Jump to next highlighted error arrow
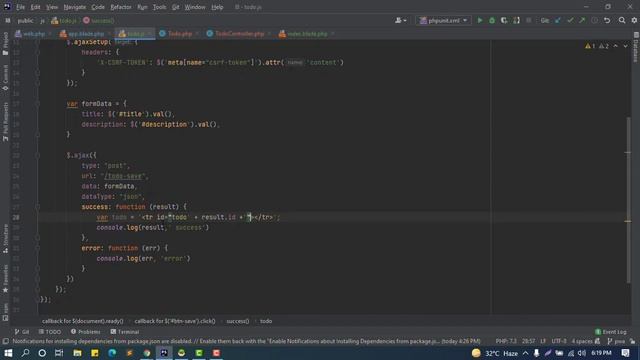640x360 pixels. click(x=625, y=46)
